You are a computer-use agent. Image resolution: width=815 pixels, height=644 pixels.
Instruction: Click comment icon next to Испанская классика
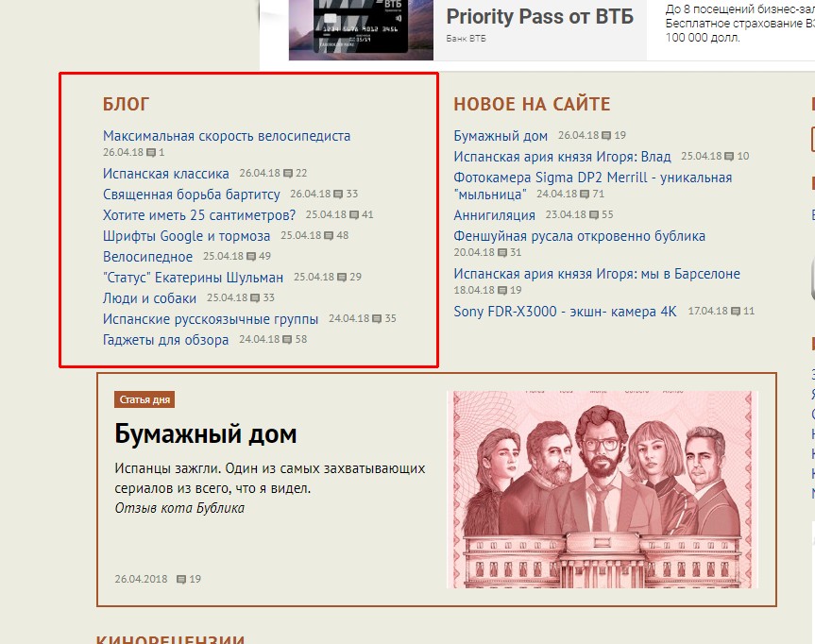[289, 174]
